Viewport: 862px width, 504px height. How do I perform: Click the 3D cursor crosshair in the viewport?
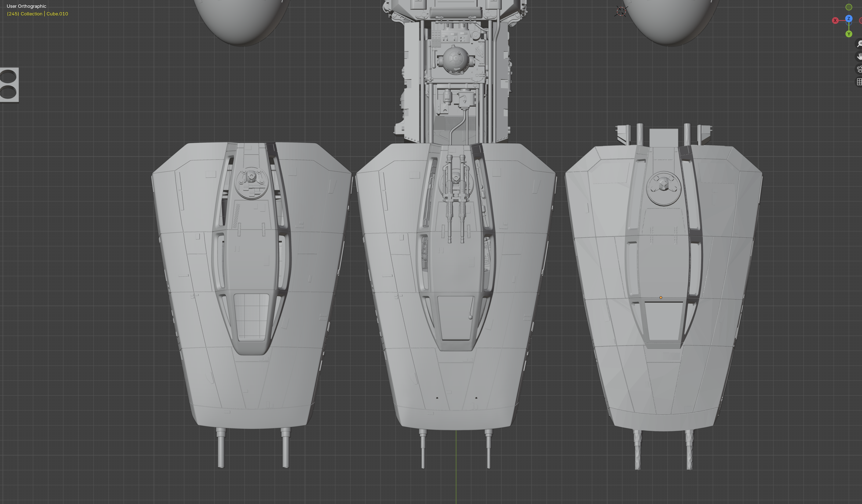pos(621,11)
